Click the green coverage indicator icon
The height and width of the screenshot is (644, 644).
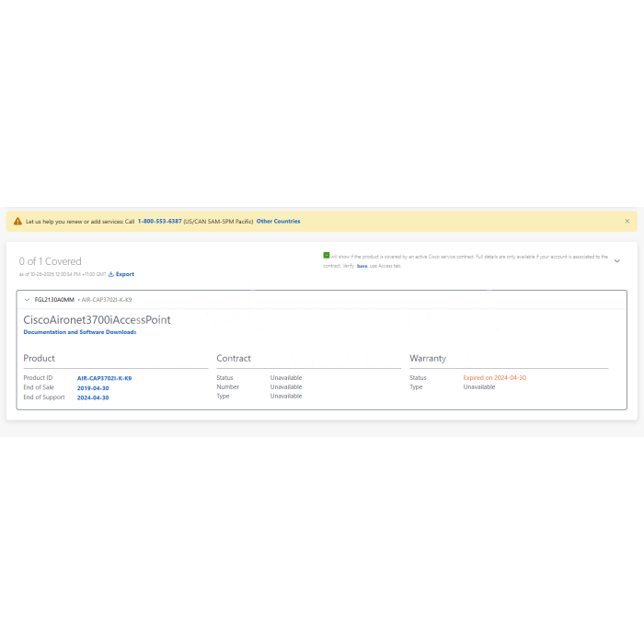coord(326,256)
